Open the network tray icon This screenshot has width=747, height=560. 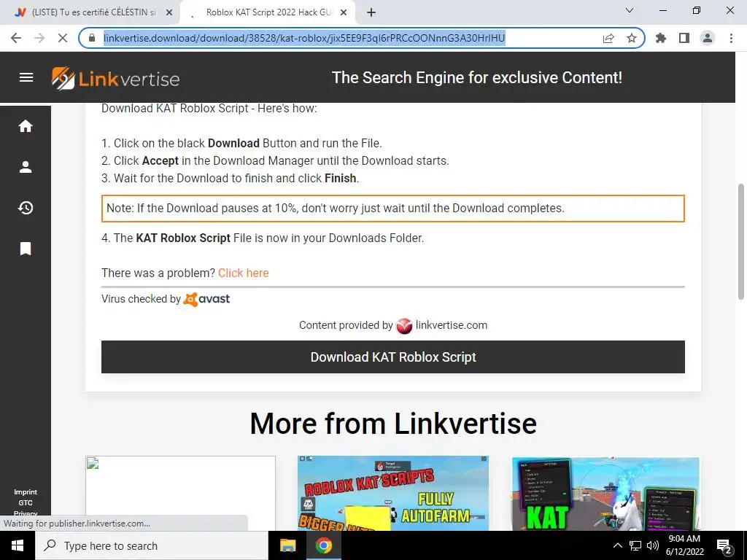click(635, 545)
